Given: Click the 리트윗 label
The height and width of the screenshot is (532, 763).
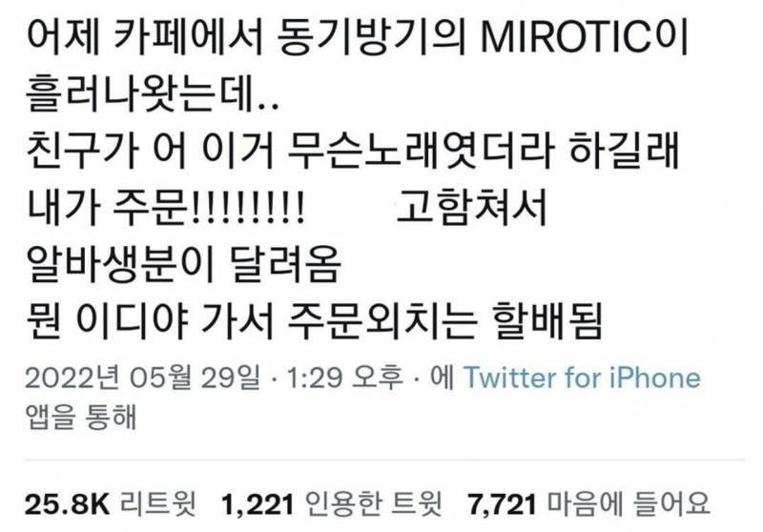Looking at the screenshot, I should point(158,503).
